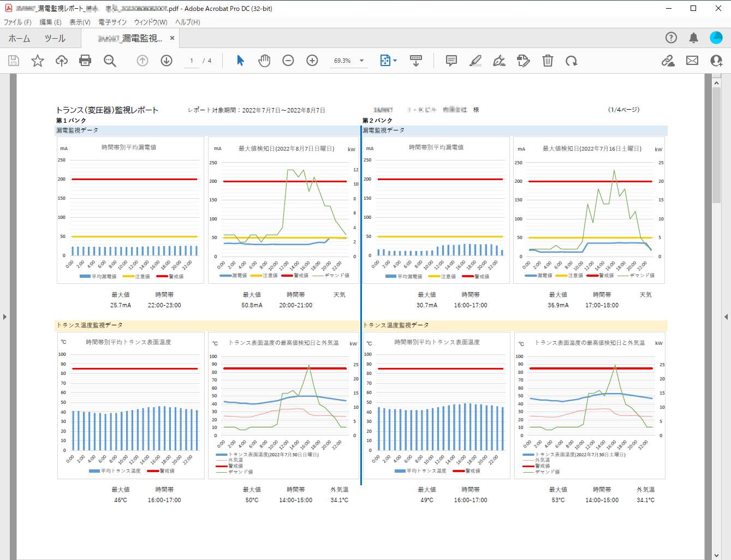
Task: Click the 第2バンク heading
Action: [x=377, y=121]
